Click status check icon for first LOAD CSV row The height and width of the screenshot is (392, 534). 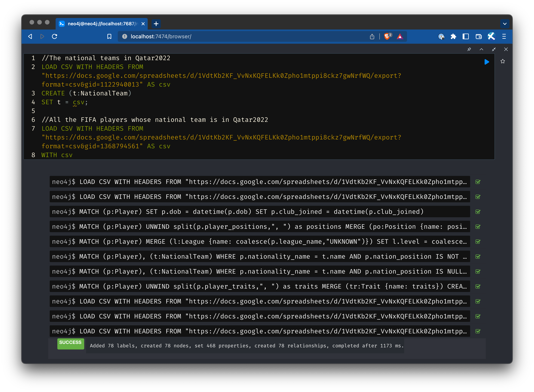point(478,182)
